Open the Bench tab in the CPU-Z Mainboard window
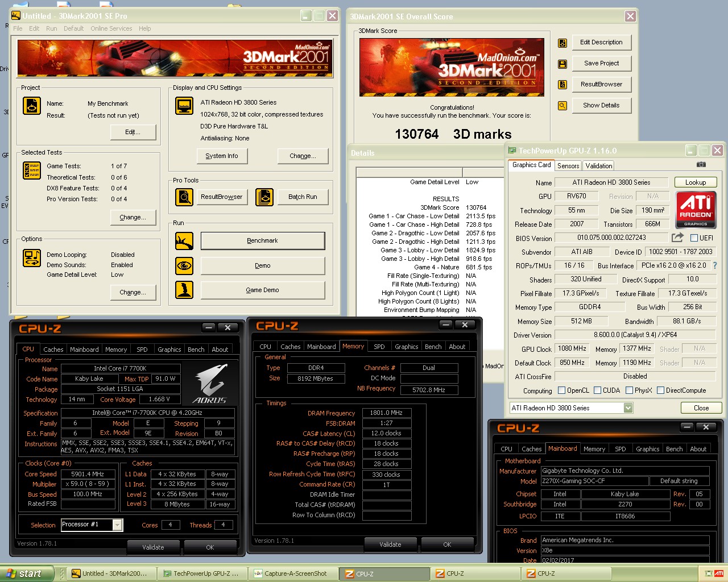The height and width of the screenshot is (582, 728). [x=675, y=449]
